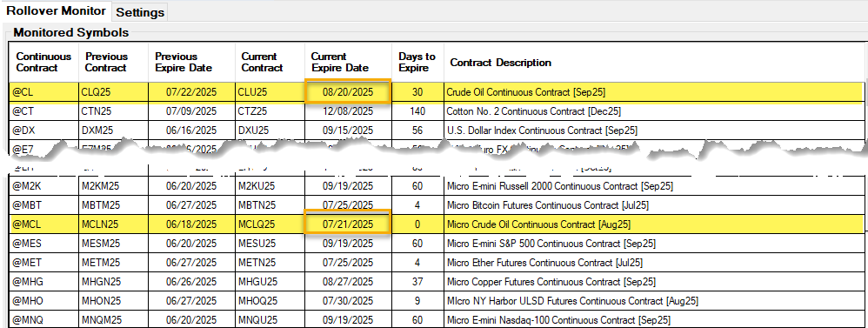Select the @MHO continuous contract cell
This screenshot has width=868, height=328.
point(44,301)
